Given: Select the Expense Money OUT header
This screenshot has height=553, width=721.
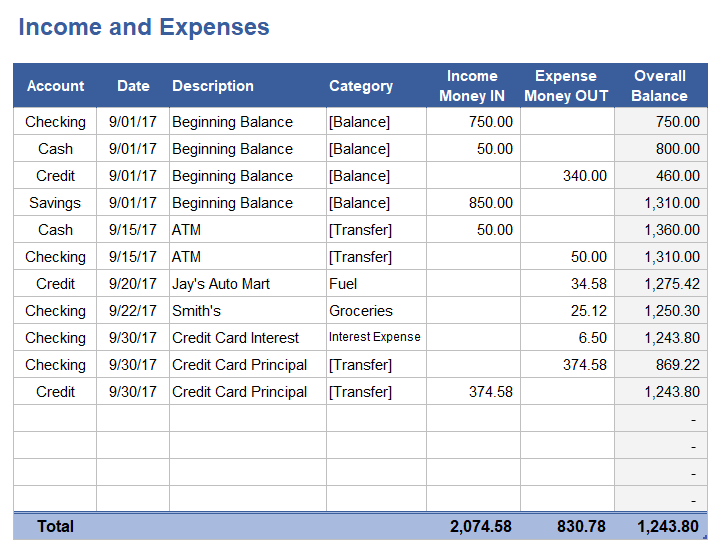Looking at the screenshot, I should (566, 86).
